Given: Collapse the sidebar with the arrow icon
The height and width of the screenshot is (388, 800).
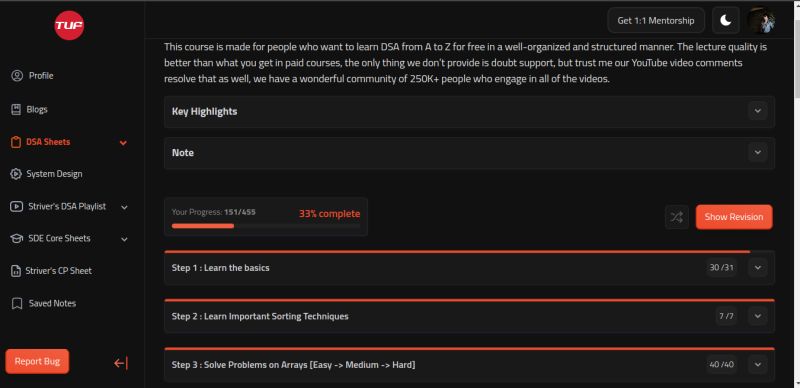Looking at the screenshot, I should [121, 363].
